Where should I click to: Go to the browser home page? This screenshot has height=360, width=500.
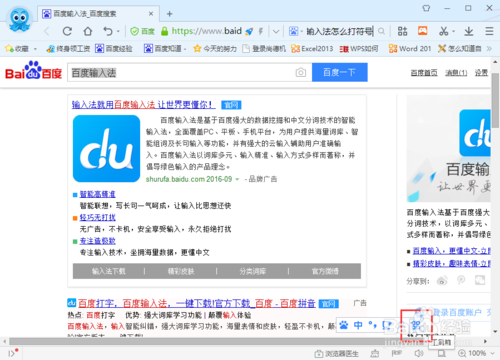pos(88,31)
